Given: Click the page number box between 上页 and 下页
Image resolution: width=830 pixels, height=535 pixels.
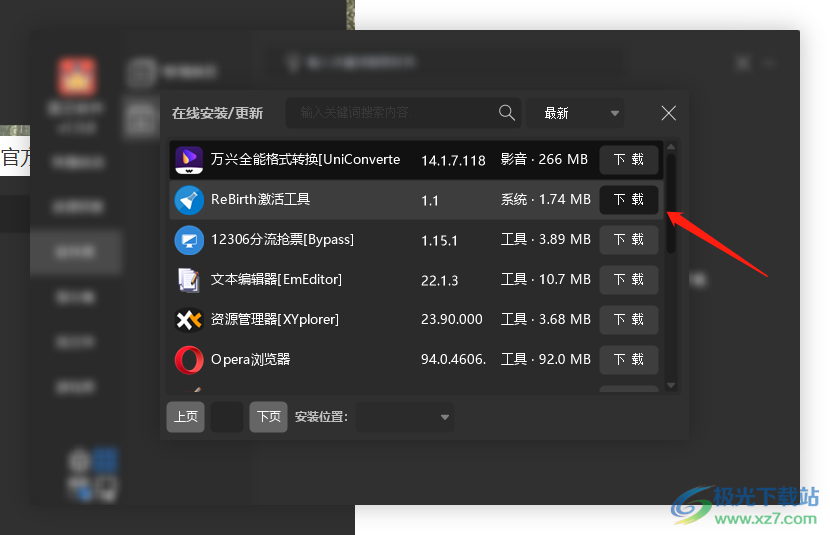Looking at the screenshot, I should 227,417.
